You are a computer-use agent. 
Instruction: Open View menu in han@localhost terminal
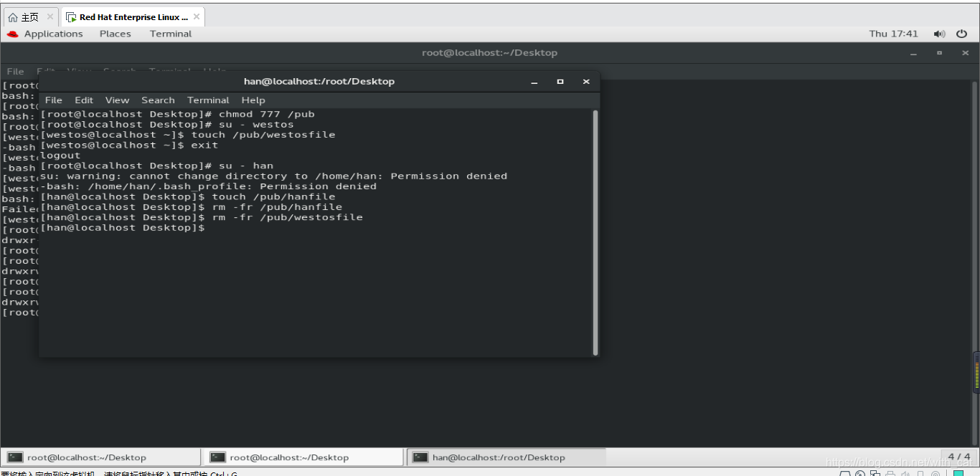[x=117, y=100]
